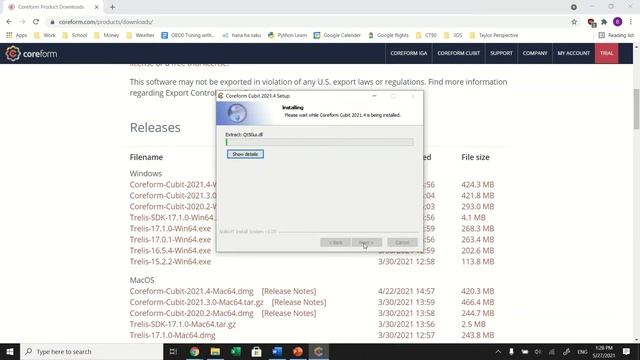This screenshot has width=640, height=360.
Task: Open the Taylor Perspective bookmarks folder
Action: point(494,36)
